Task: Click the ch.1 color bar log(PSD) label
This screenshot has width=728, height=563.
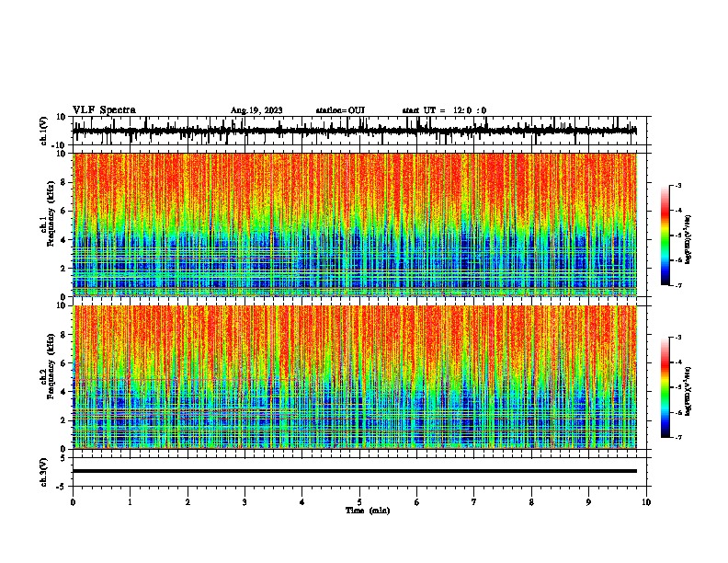Action: 688,239
